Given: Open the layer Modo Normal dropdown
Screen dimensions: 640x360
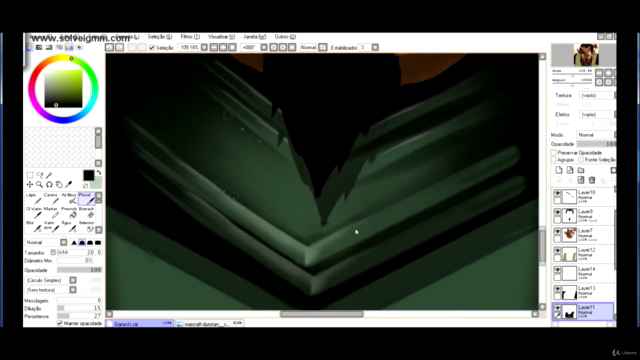Looking at the screenshot, I should [596, 135].
